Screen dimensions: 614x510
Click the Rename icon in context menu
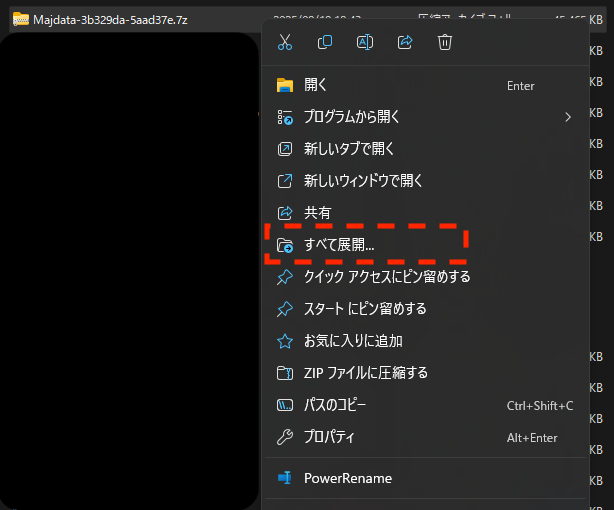365,42
